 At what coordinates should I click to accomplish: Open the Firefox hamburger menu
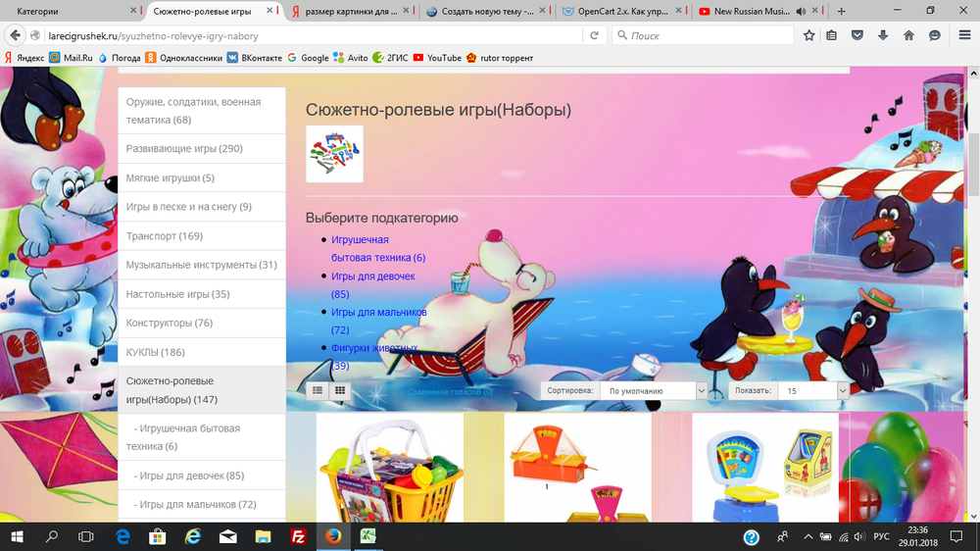pos(965,35)
